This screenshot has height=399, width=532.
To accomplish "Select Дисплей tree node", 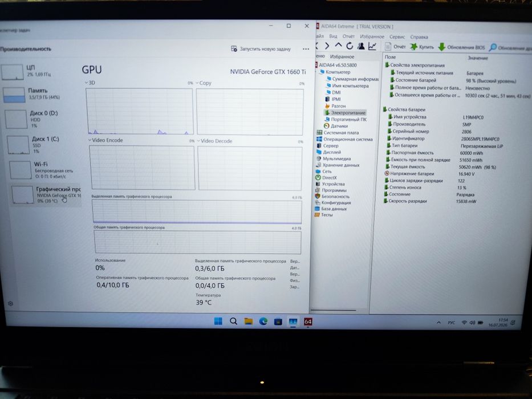I will (328, 152).
